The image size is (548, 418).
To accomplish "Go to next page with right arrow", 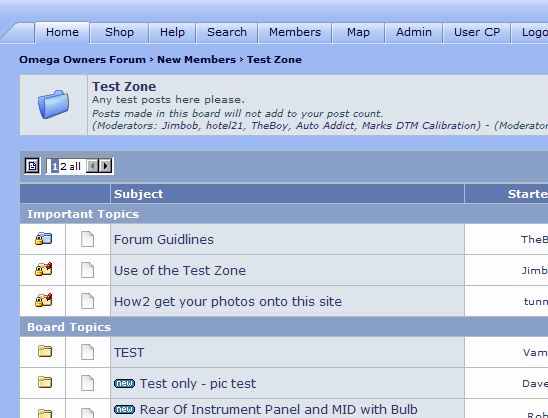I will 105,166.
